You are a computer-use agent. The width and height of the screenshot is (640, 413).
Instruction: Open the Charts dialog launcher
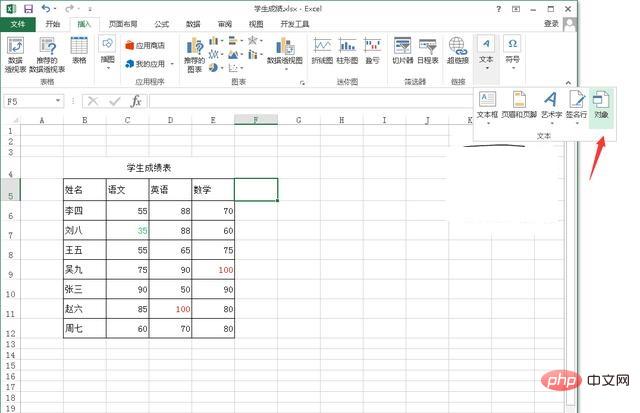click(302, 82)
